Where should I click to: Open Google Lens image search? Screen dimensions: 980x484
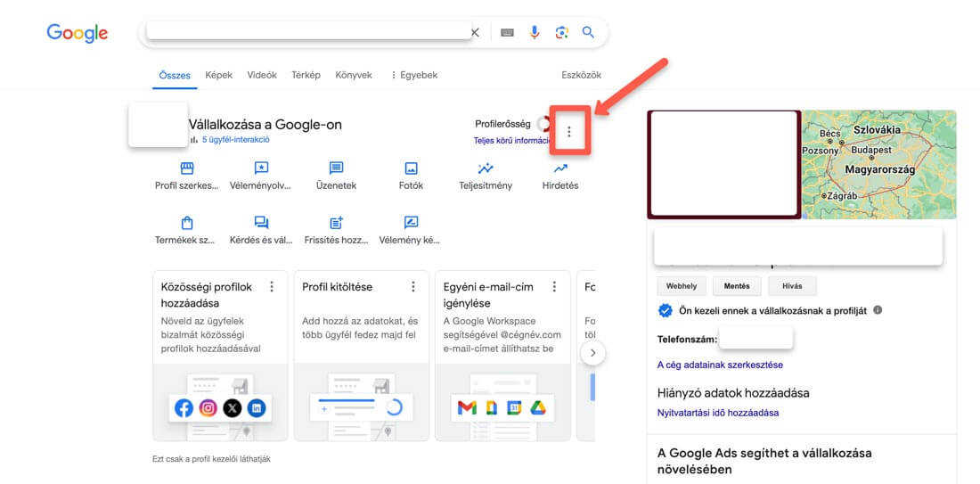pyautogui.click(x=561, y=32)
